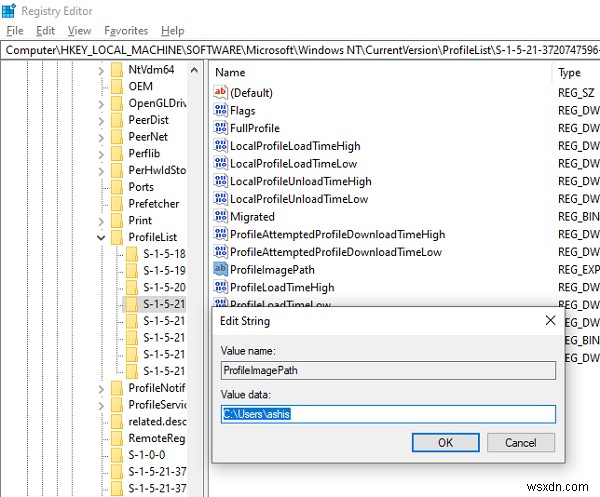Select the related.desc folder icon
The width and height of the screenshot is (600, 497).
pos(117,422)
